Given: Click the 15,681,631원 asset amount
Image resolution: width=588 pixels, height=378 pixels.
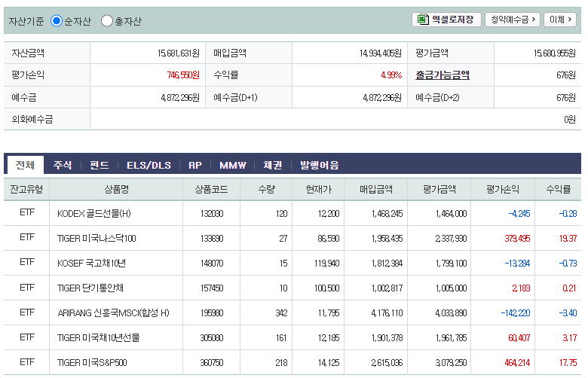Looking at the screenshot, I should point(179,53).
